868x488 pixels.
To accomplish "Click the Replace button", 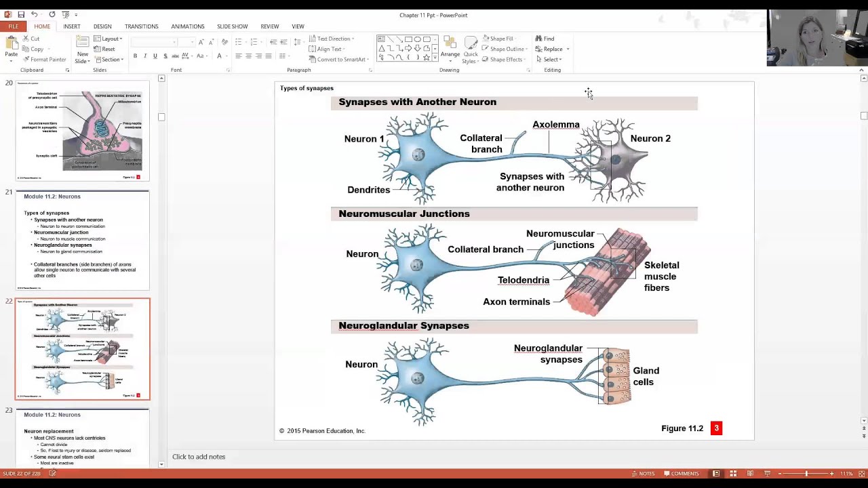I will tap(552, 49).
